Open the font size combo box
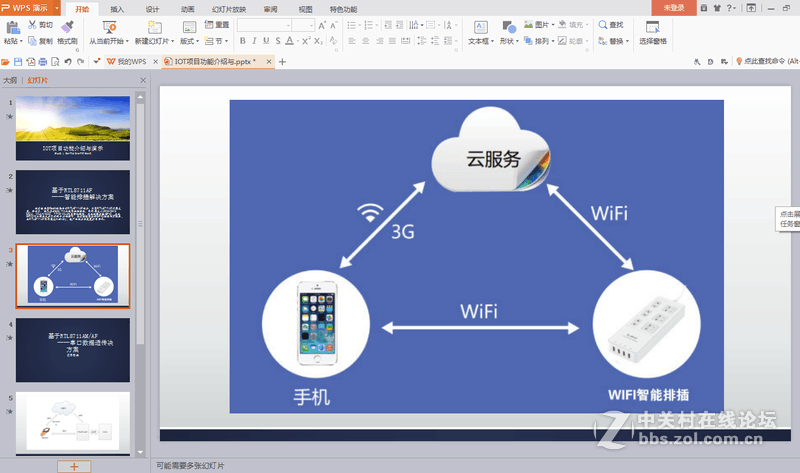800x473 pixels. (303, 25)
